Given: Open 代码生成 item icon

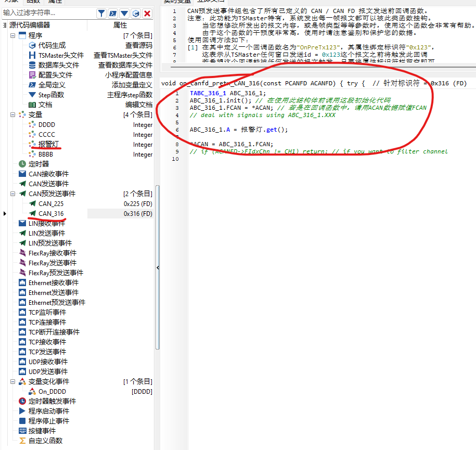Looking at the screenshot, I should coord(32,46).
